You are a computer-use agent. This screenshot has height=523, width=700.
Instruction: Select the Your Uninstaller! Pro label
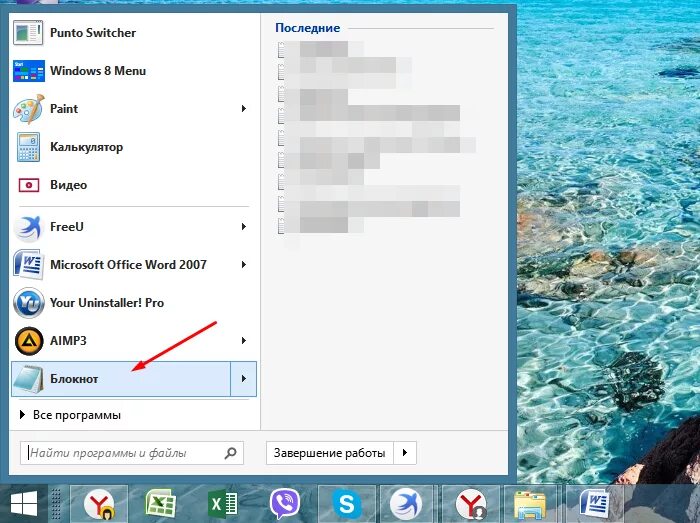point(107,303)
